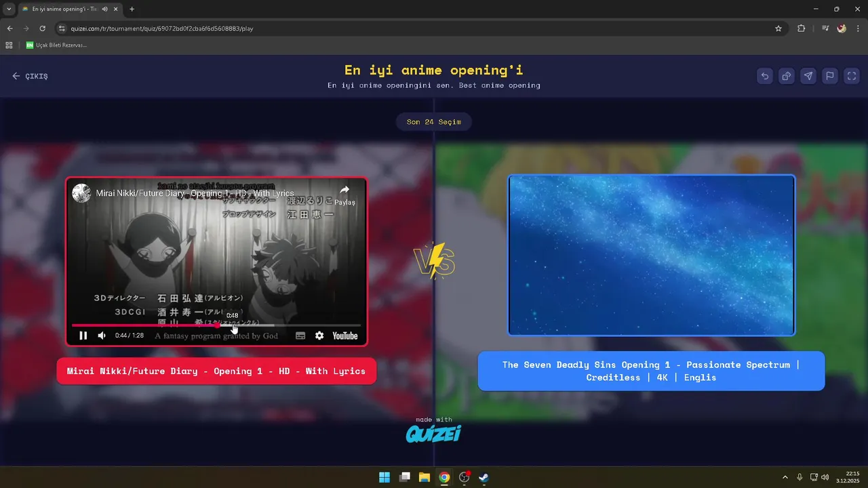Screen dimensions: 868x488
Task: Go forward in Chrome browser
Action: (26, 28)
